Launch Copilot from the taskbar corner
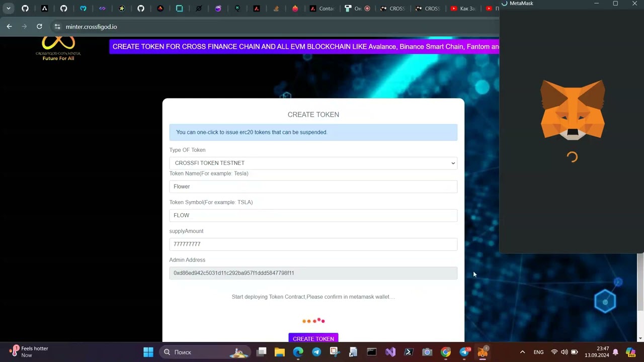The height and width of the screenshot is (362, 644). point(631,352)
